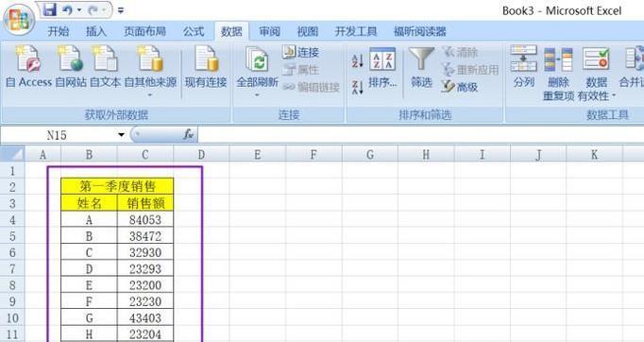Switch to the 公式 ribbon tab

(x=194, y=32)
